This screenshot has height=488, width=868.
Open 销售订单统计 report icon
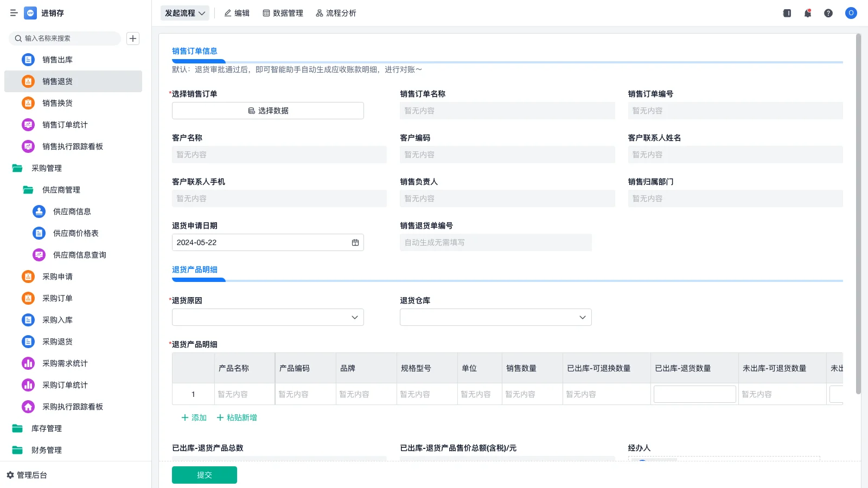click(x=28, y=125)
